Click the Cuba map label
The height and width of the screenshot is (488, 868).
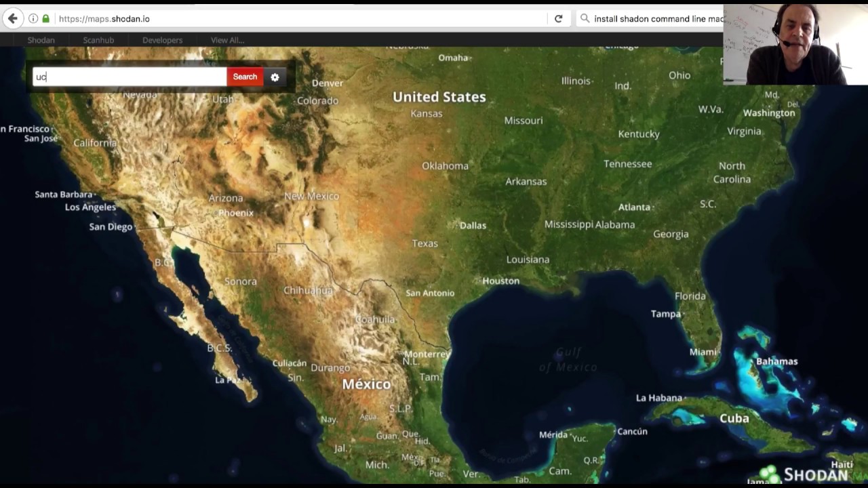pyautogui.click(x=734, y=418)
